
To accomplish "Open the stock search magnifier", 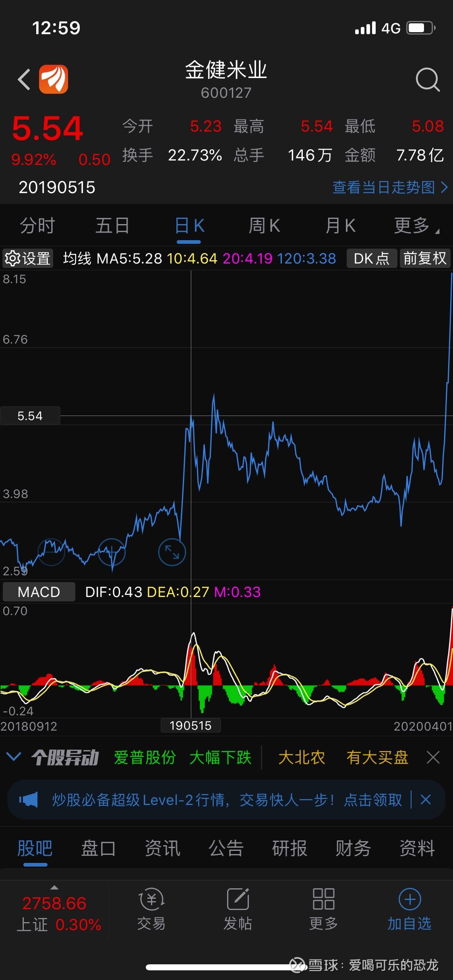I will [x=428, y=80].
